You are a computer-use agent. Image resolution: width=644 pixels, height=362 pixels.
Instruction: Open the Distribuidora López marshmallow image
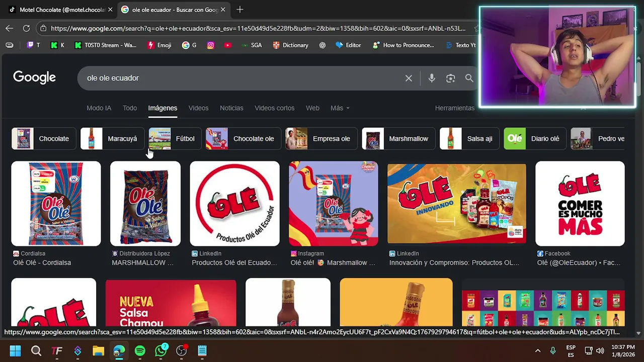[x=145, y=204]
